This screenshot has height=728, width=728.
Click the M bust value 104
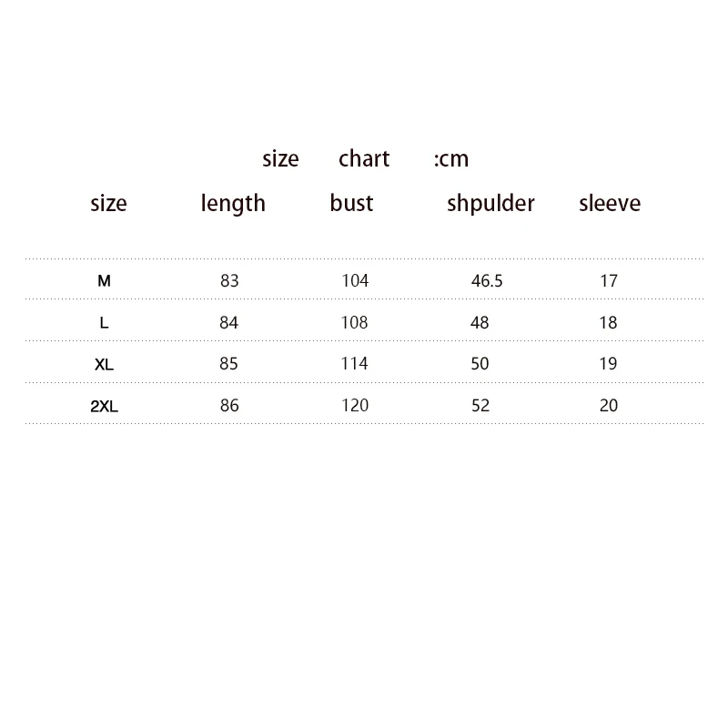(355, 281)
